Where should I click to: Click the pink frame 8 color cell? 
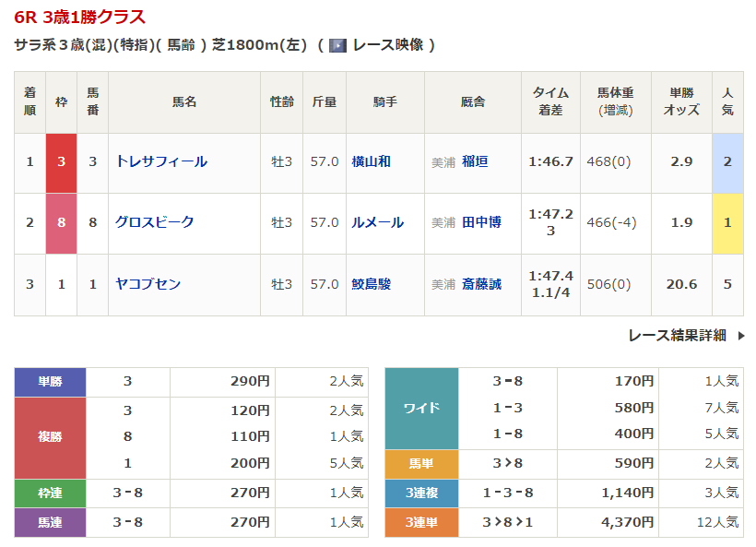pos(61,222)
